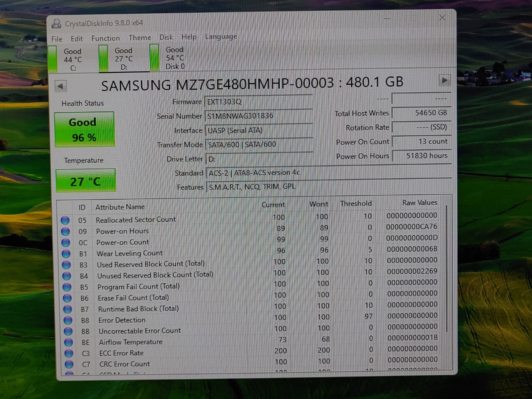The height and width of the screenshot is (399, 532).
Task: Click the Features field S.M.A.R.T., NCQ, TRIM
Action: click(329, 187)
